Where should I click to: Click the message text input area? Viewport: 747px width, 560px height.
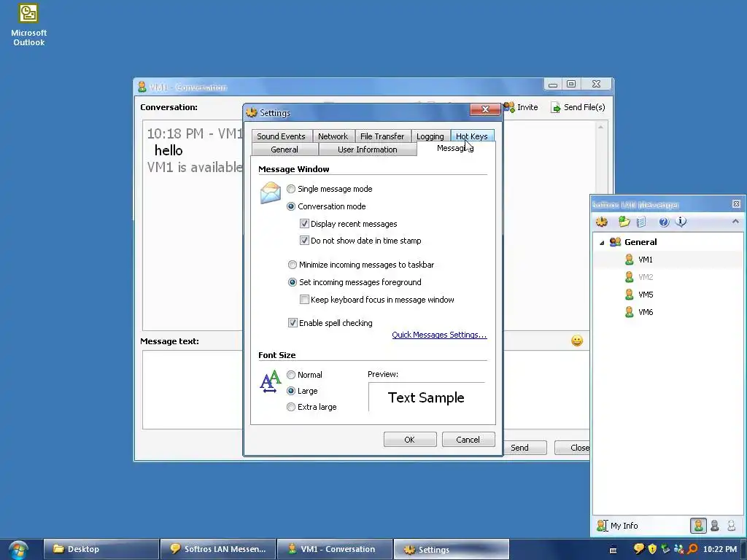[193, 390]
